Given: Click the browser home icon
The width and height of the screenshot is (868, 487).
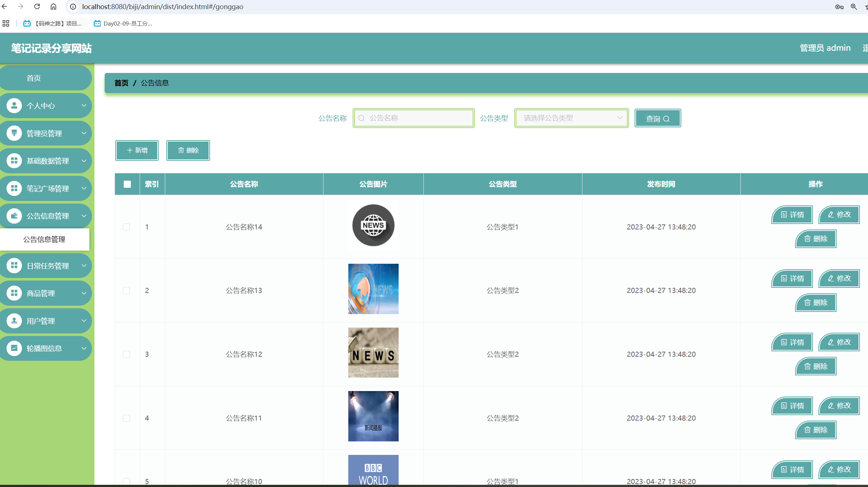Looking at the screenshot, I should point(53,7).
